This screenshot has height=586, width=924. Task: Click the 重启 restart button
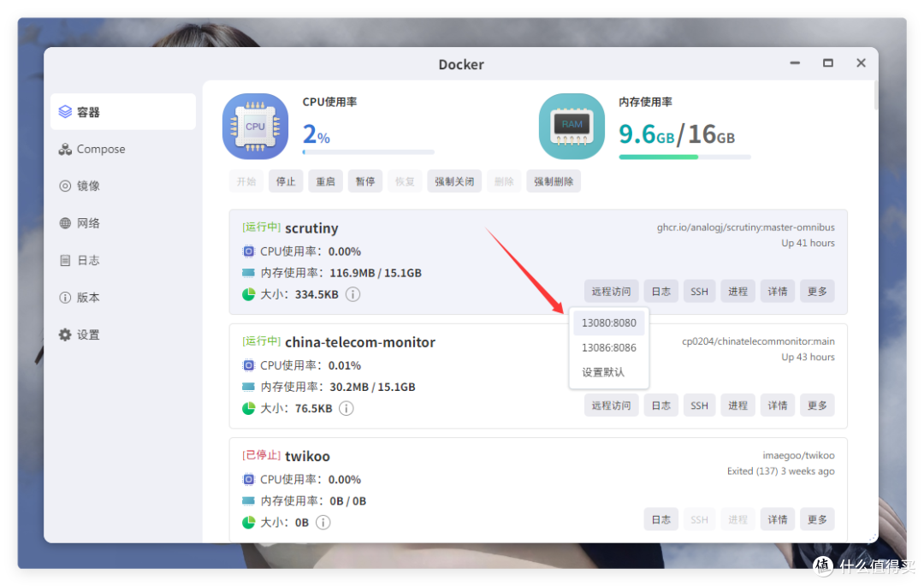click(x=325, y=181)
